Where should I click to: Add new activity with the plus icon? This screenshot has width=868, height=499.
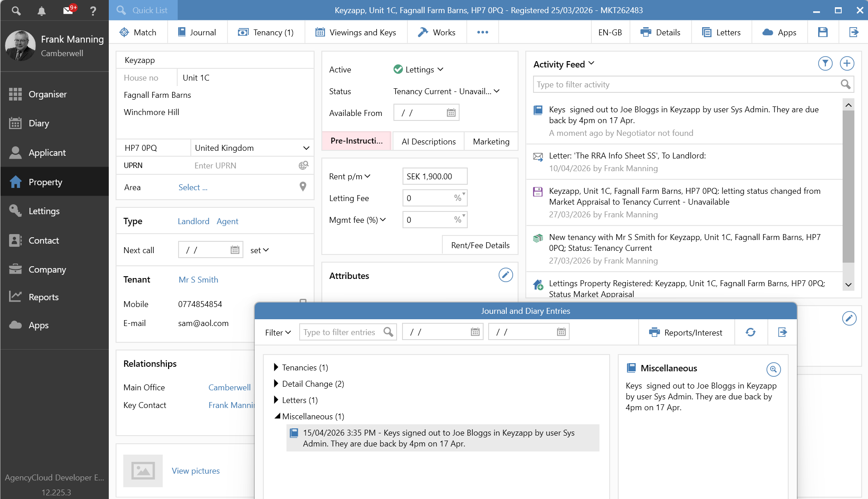847,63
